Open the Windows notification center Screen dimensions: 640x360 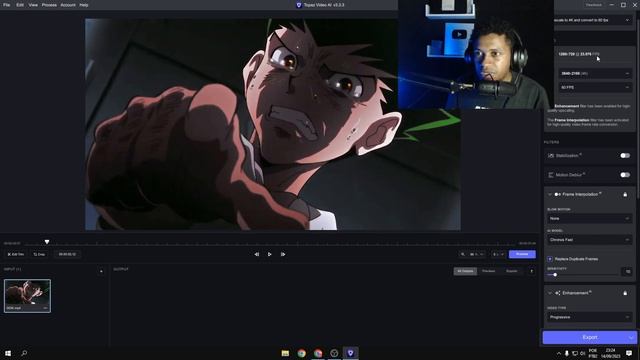(629, 353)
